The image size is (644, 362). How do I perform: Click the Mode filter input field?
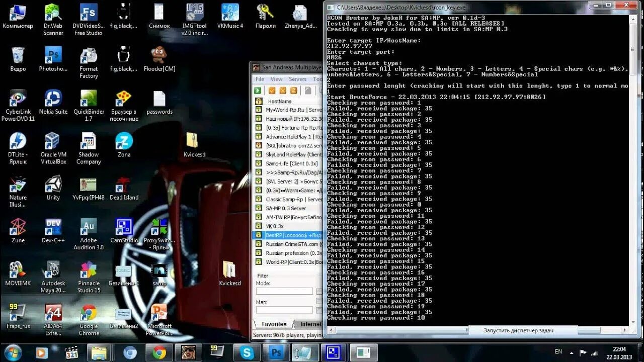284,291
